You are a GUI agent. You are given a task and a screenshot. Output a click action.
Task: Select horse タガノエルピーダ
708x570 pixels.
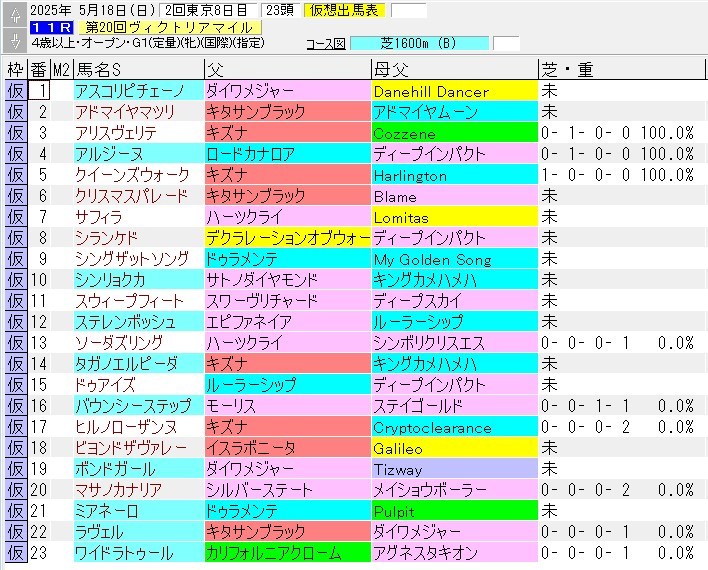coord(139,364)
